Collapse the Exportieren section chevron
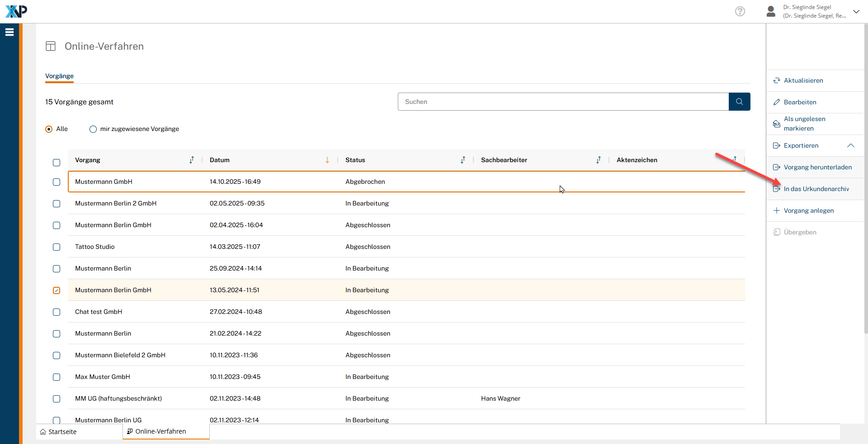Viewport: 868px width, 444px height. point(850,145)
